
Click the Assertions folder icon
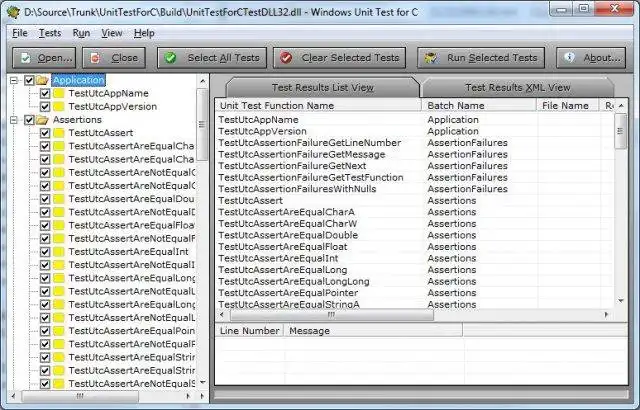(x=42, y=120)
